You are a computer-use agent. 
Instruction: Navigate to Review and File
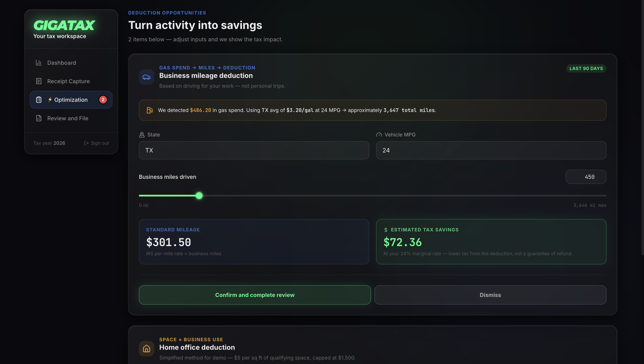click(68, 118)
